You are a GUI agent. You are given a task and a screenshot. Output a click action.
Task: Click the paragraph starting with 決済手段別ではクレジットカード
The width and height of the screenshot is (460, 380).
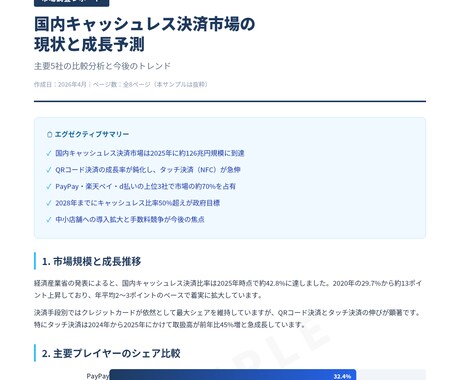[x=228, y=319]
